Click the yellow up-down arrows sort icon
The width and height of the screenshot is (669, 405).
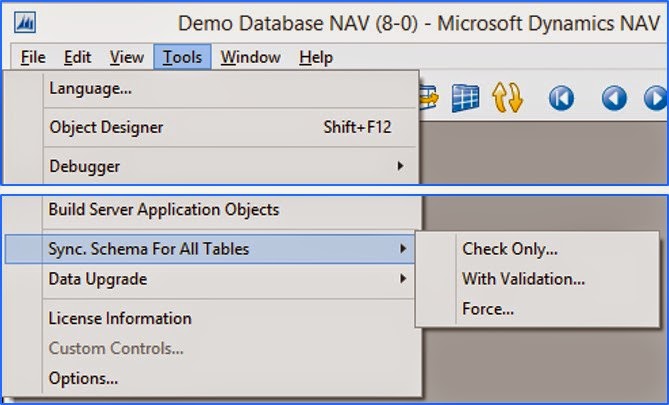pos(507,98)
